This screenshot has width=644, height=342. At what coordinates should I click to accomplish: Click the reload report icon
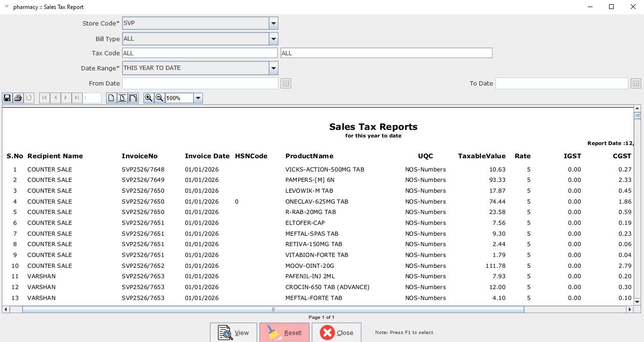tap(29, 98)
